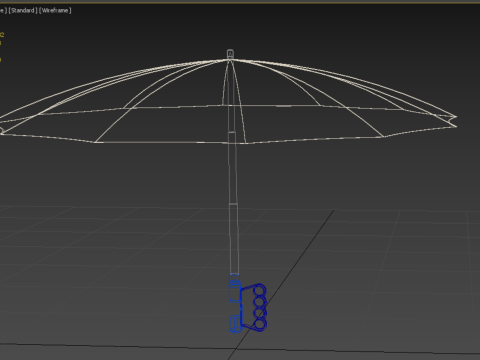Open the [Wireframe] shading label menu

(55, 10)
